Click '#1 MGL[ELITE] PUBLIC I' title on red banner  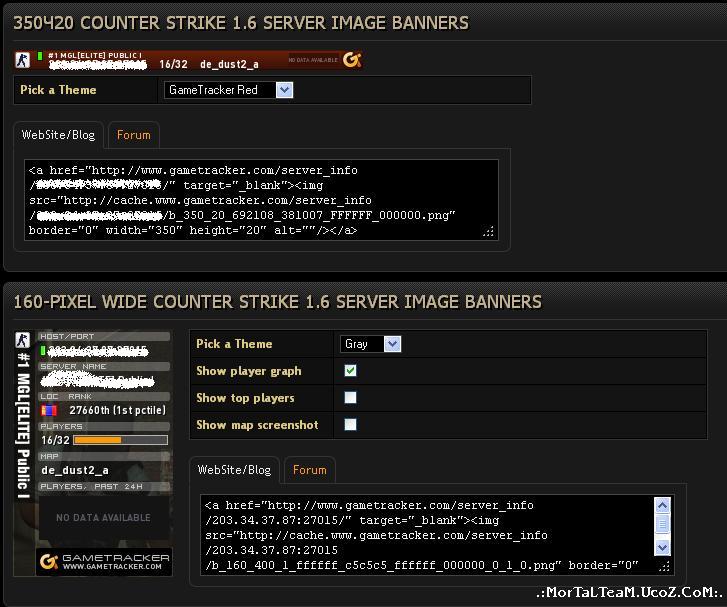pos(95,55)
